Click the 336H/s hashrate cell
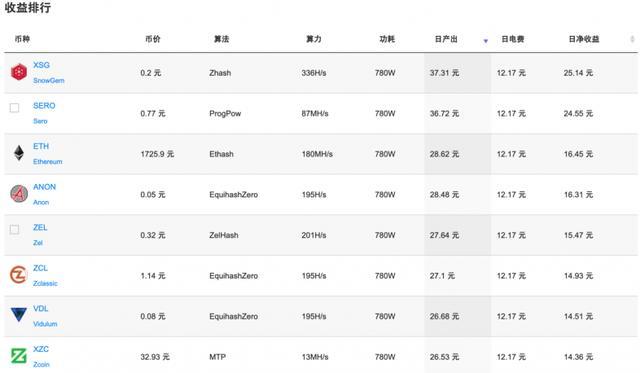This screenshot has height=373, width=640. (314, 73)
